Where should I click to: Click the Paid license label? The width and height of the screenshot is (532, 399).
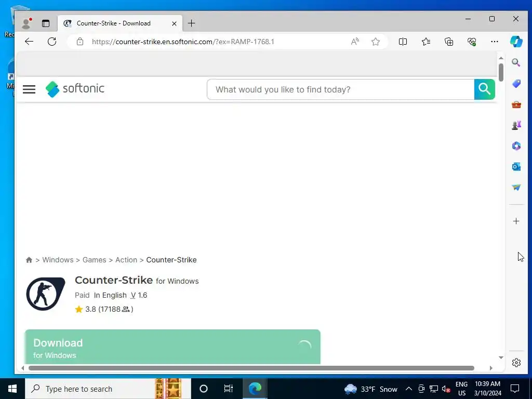pyautogui.click(x=82, y=295)
